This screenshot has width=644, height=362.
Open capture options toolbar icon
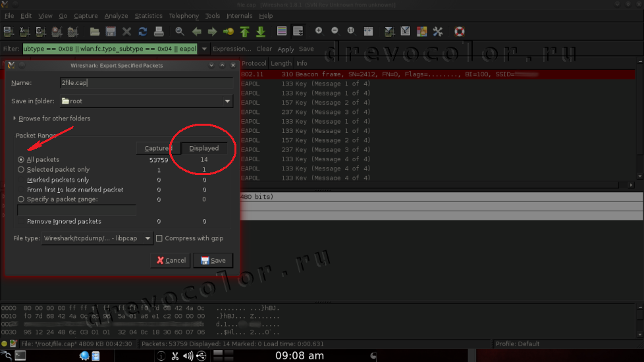coord(24,31)
